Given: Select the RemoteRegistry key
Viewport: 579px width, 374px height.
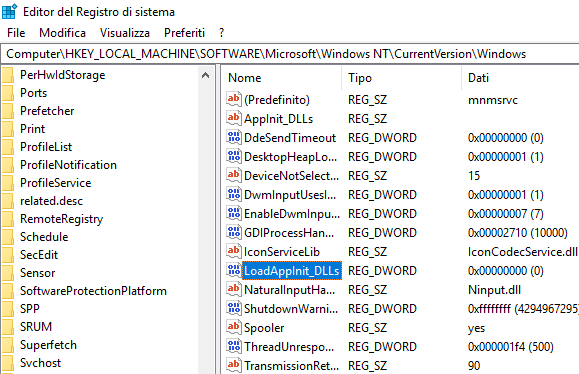Looking at the screenshot, I should (61, 219).
